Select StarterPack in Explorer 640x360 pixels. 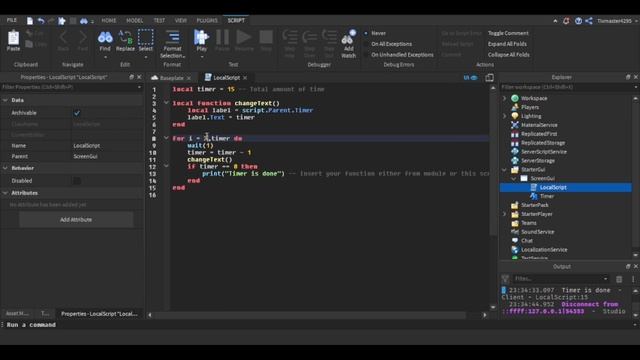[x=535, y=205]
